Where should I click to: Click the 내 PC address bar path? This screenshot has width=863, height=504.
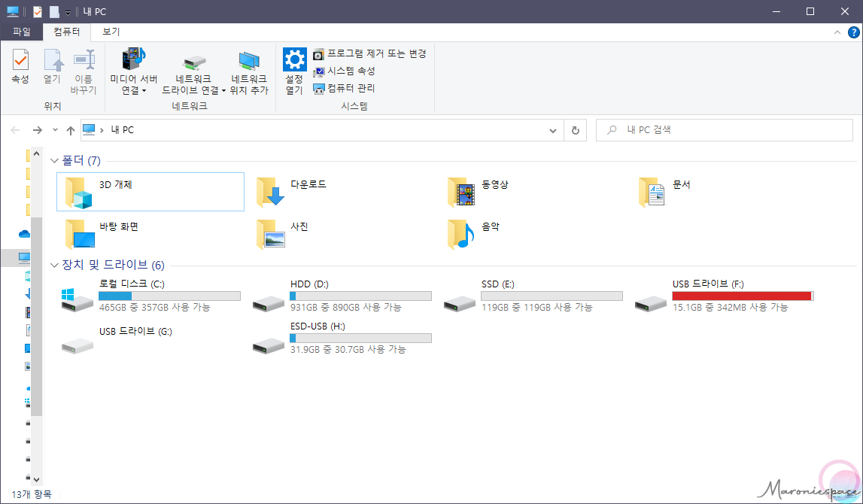[x=122, y=130]
